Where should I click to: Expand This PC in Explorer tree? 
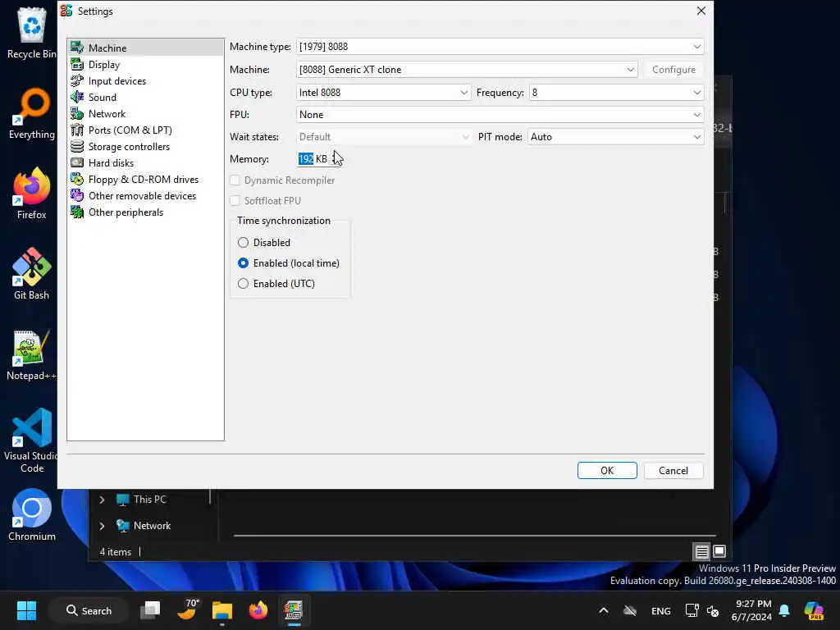(102, 500)
